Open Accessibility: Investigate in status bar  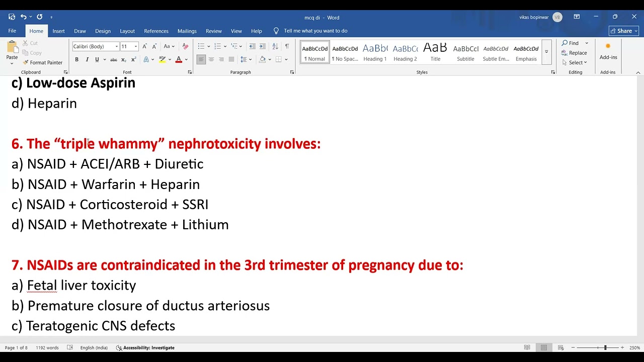coord(145,347)
